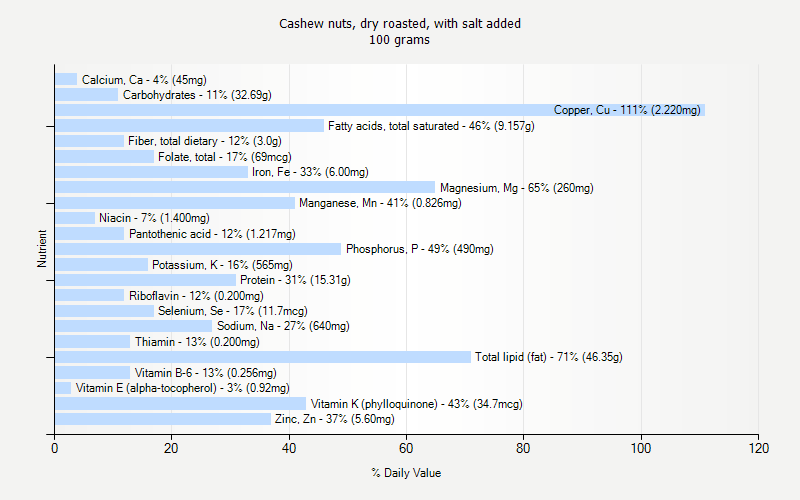Select the Calcium, Ca 4% label

(144, 80)
